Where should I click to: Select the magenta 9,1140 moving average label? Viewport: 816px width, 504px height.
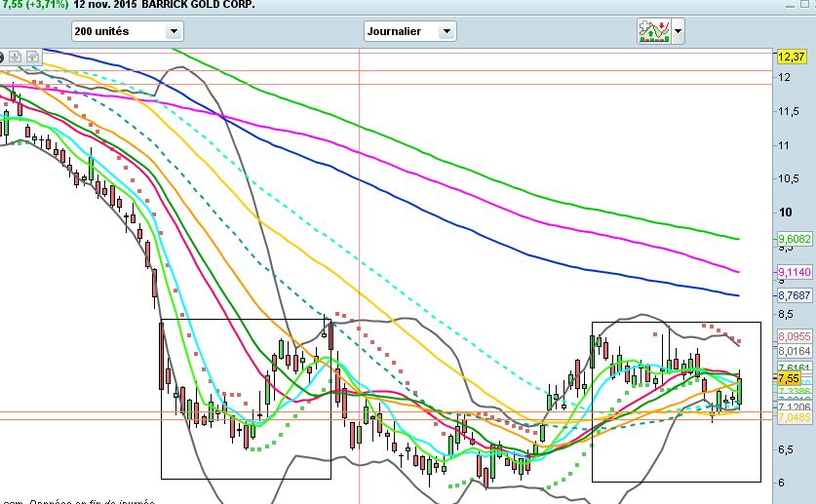794,271
